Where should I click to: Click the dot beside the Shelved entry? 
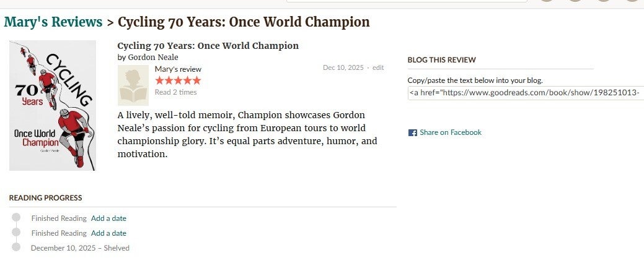(17, 247)
